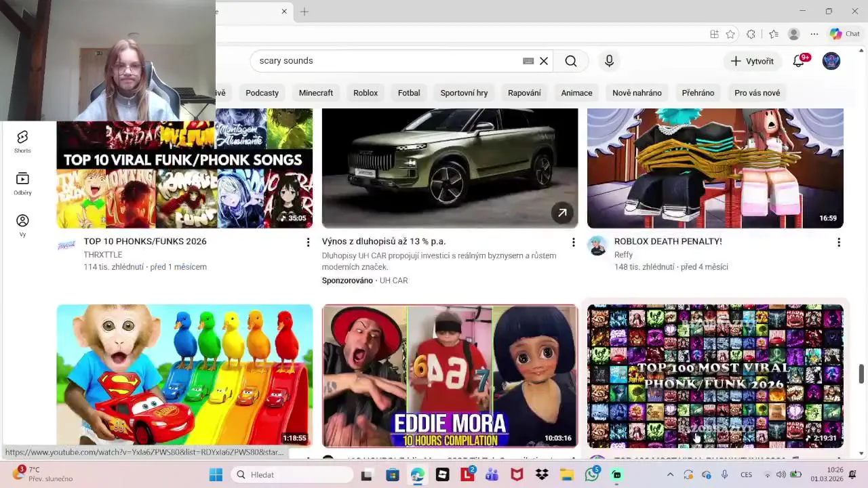Open the Copilot Chat button

845,34
